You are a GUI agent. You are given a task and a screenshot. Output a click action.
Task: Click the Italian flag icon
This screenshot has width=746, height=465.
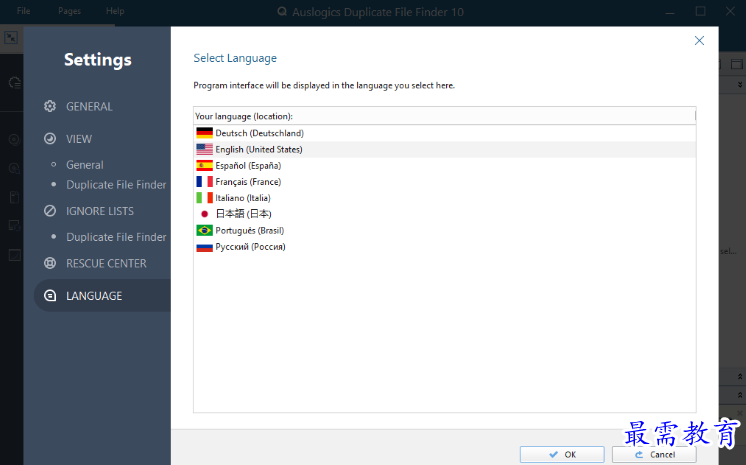[x=205, y=198]
